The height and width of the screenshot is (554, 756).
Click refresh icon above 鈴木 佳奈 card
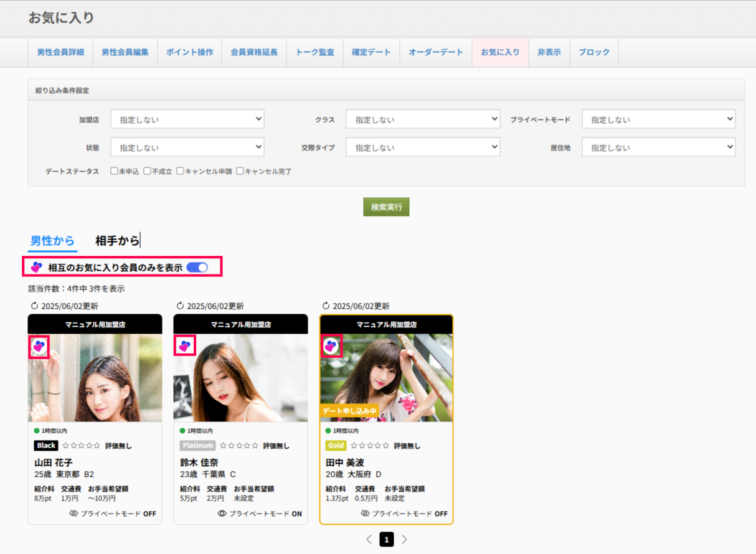pyautogui.click(x=180, y=306)
